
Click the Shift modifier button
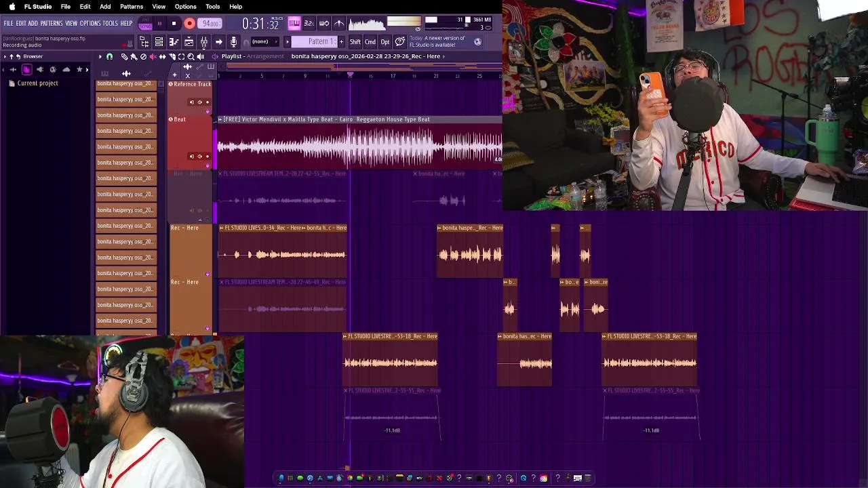pos(355,41)
